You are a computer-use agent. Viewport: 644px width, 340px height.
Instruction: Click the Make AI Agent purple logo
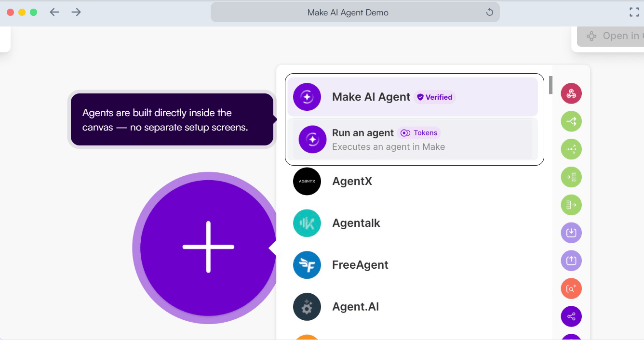point(307,97)
